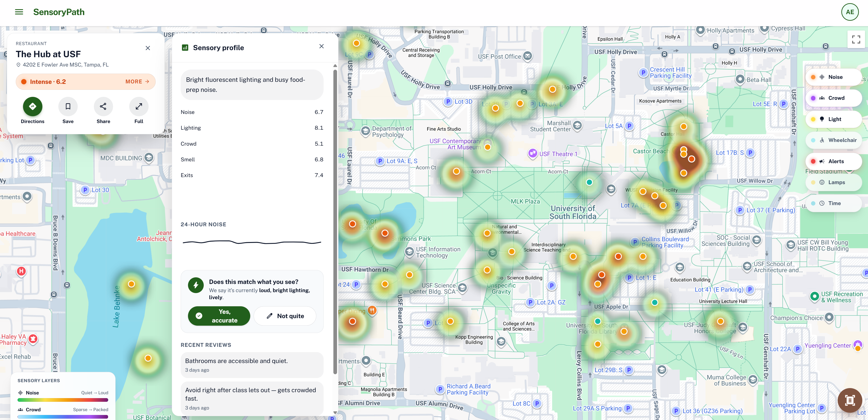868x420 pixels.
Task: Click the Share icon
Action: [x=103, y=106]
